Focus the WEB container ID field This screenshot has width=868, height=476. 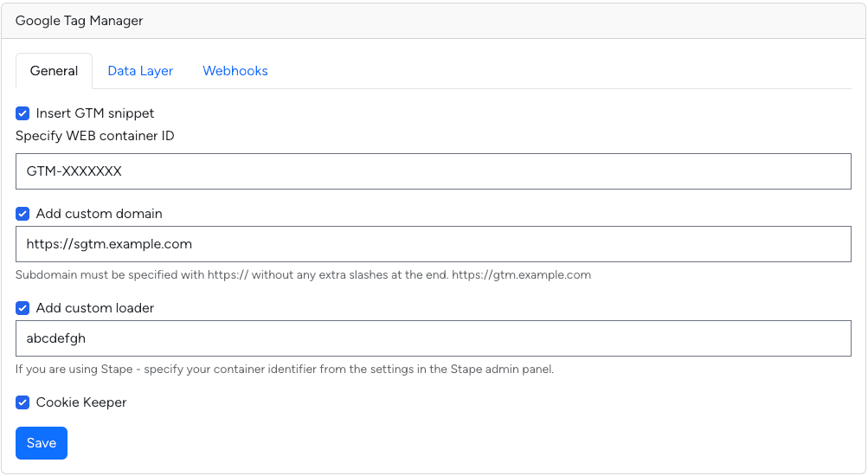[434, 171]
